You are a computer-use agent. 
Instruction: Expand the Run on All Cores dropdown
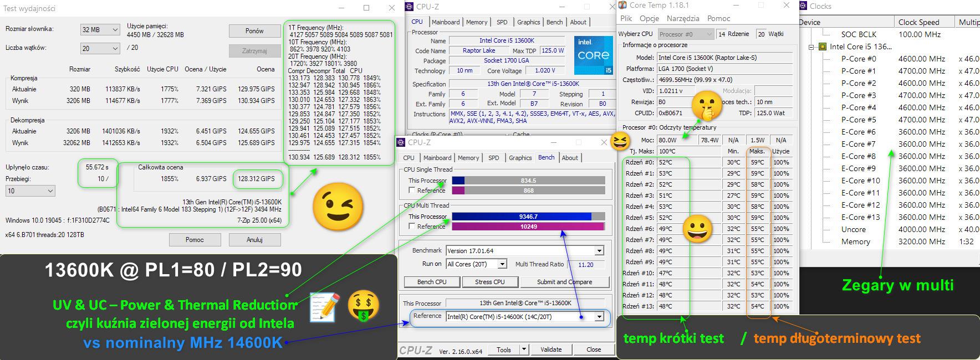click(502, 264)
